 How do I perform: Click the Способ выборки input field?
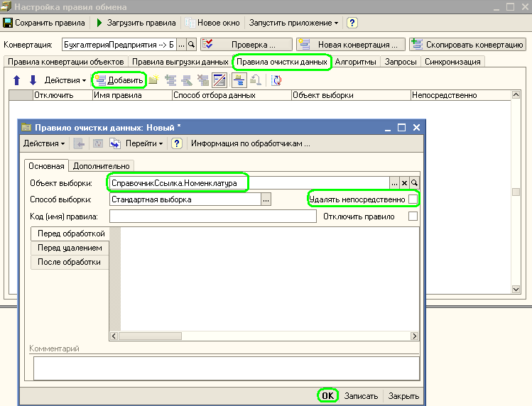[x=185, y=199]
